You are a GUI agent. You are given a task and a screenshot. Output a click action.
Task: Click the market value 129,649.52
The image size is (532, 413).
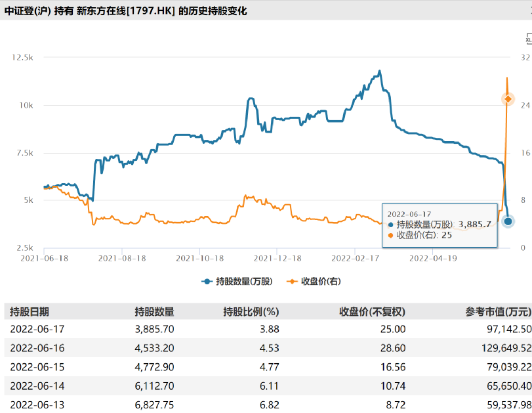(x=506, y=348)
